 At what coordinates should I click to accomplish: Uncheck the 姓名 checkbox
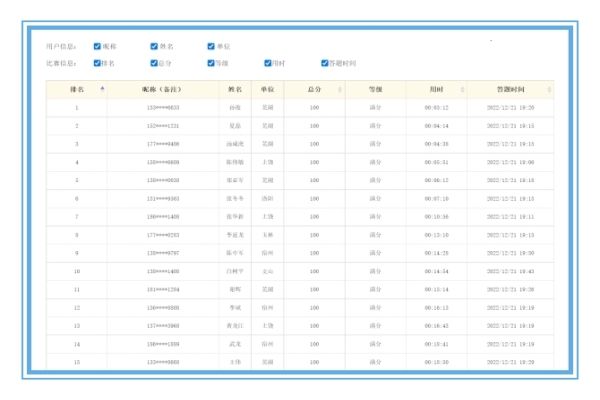(154, 46)
